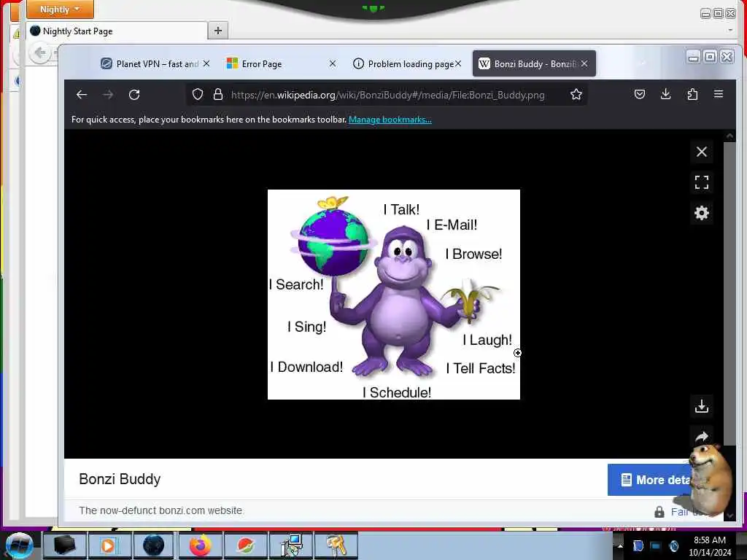Open the black box taskbar icon

pos(64,545)
